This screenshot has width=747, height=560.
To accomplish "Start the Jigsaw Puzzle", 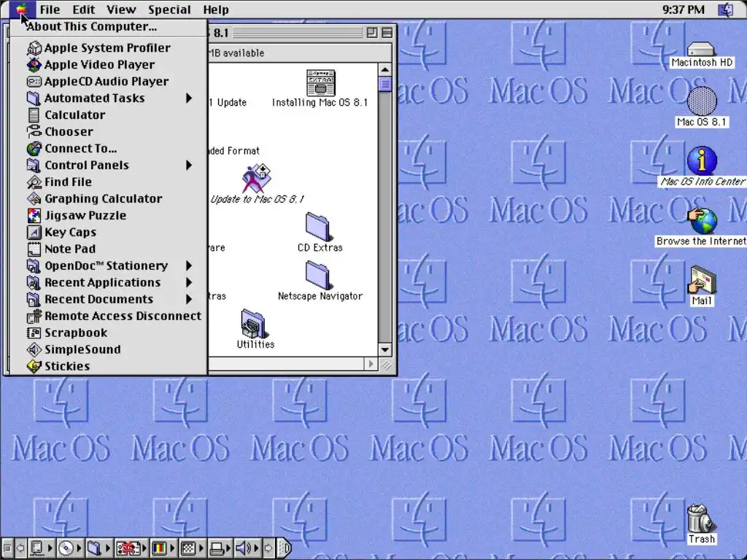I will pyautogui.click(x=109, y=215).
